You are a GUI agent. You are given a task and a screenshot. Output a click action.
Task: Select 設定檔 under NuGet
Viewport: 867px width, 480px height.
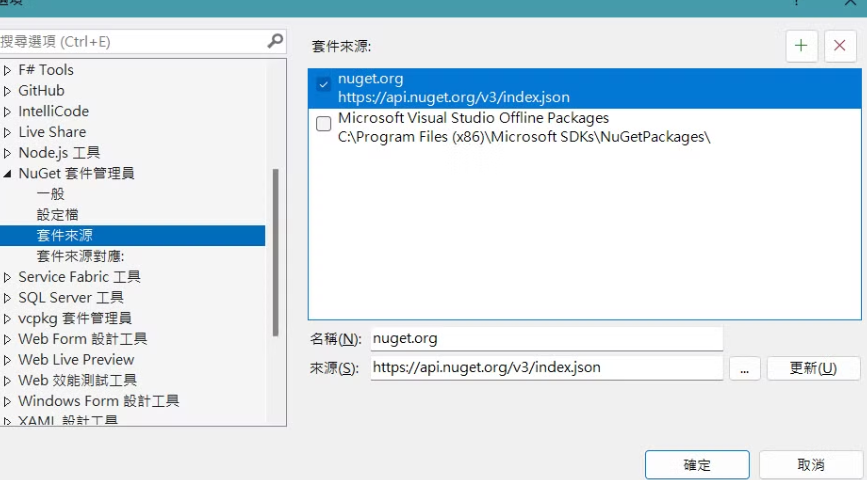pyautogui.click(x=58, y=215)
